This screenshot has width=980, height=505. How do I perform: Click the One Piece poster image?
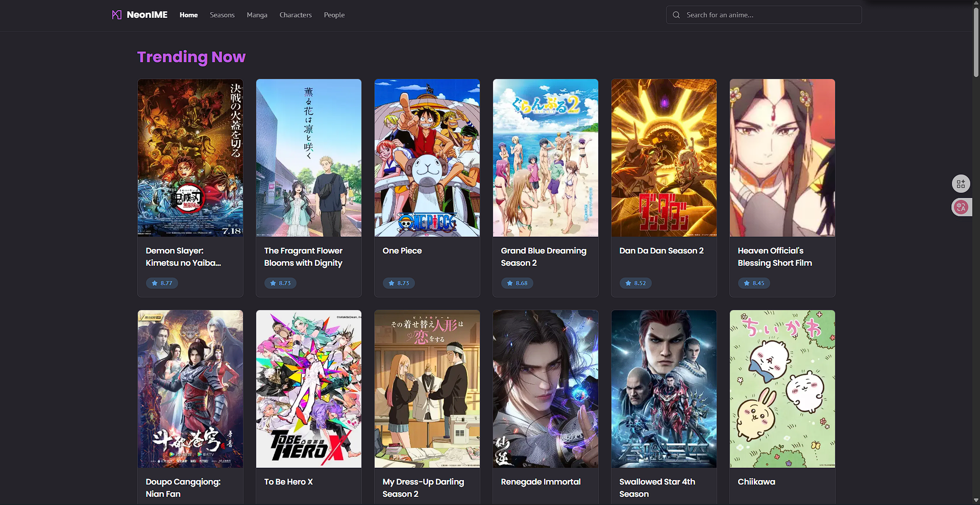click(427, 158)
